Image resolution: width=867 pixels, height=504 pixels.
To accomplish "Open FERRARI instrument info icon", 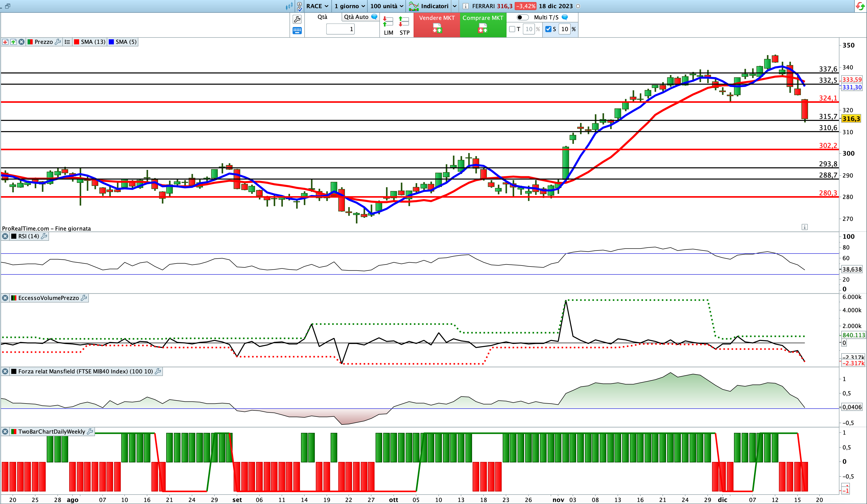I will [x=465, y=6].
